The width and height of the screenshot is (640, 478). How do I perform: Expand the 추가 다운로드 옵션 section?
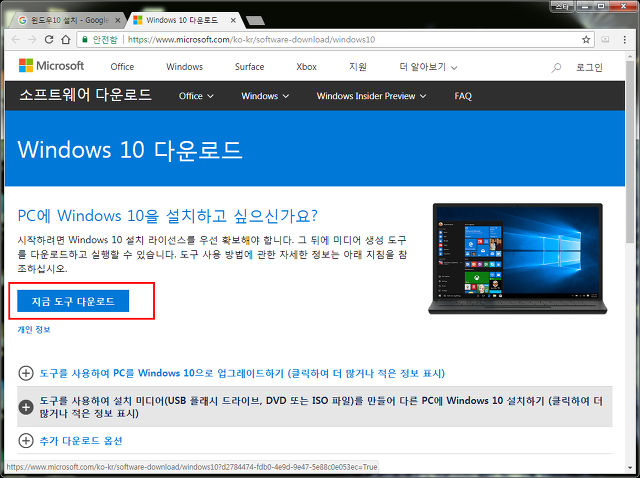[81, 441]
